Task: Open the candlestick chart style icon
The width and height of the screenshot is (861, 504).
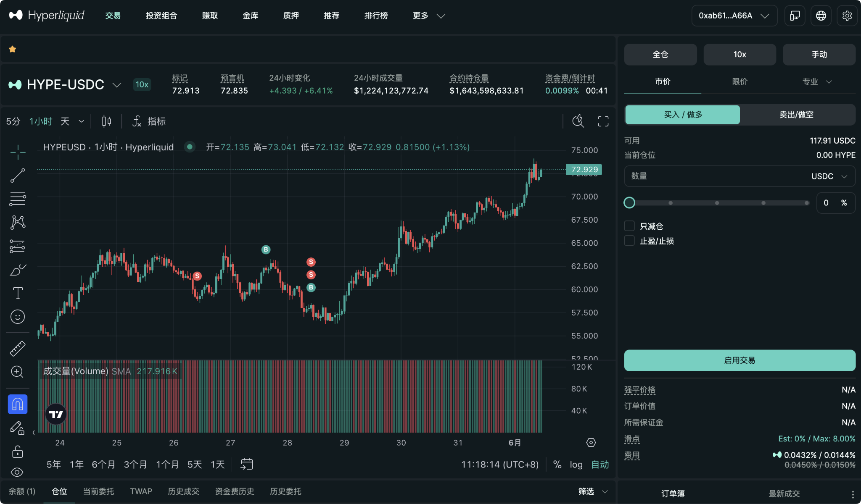Action: 107,121
